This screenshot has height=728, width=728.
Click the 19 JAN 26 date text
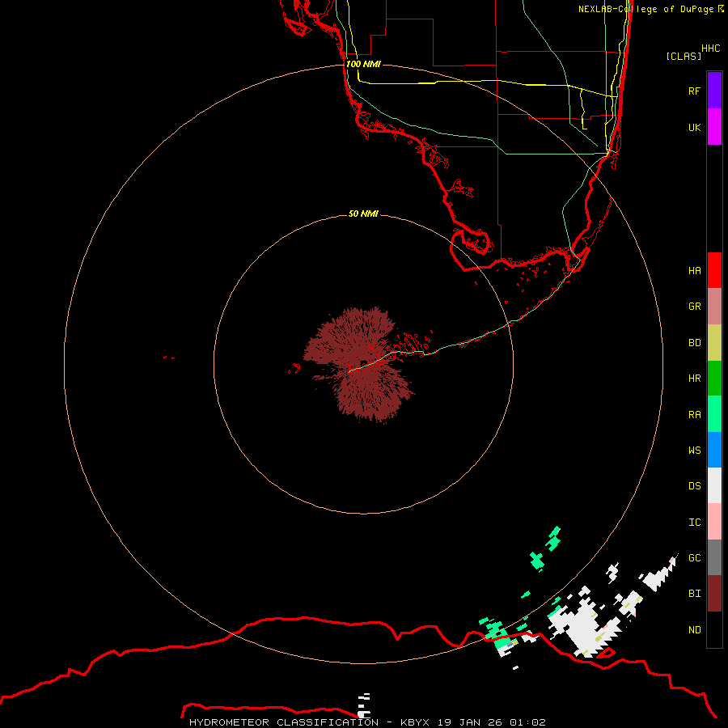point(470,722)
